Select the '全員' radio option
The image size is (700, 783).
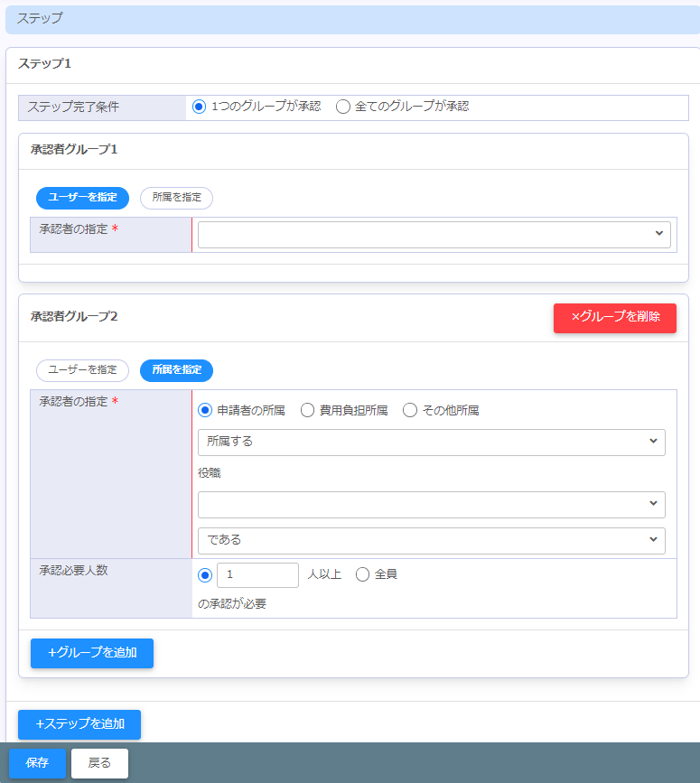tap(363, 575)
